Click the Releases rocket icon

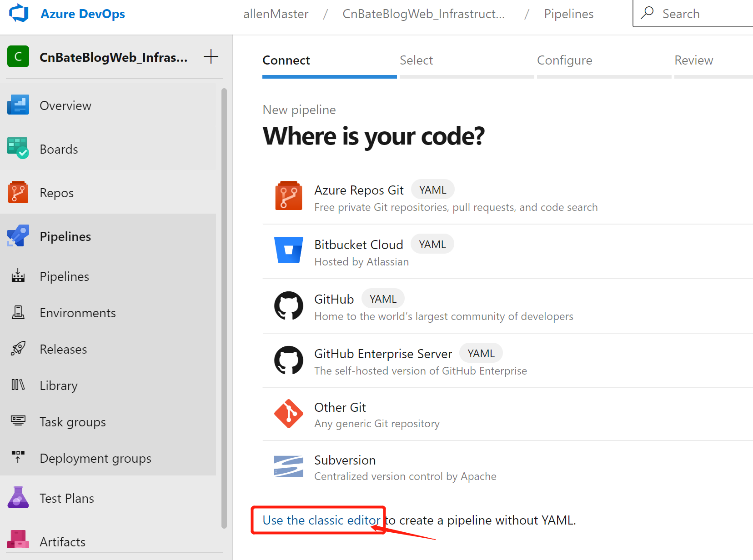pos(18,349)
